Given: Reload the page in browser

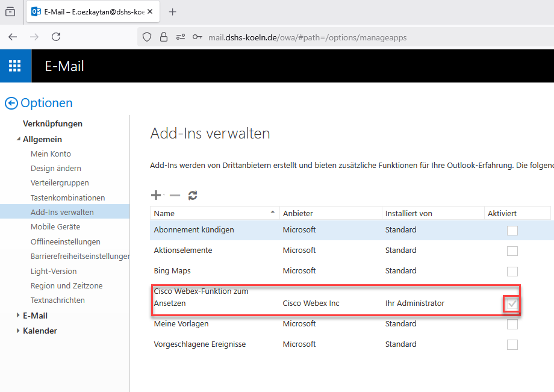Looking at the screenshot, I should coord(56,37).
